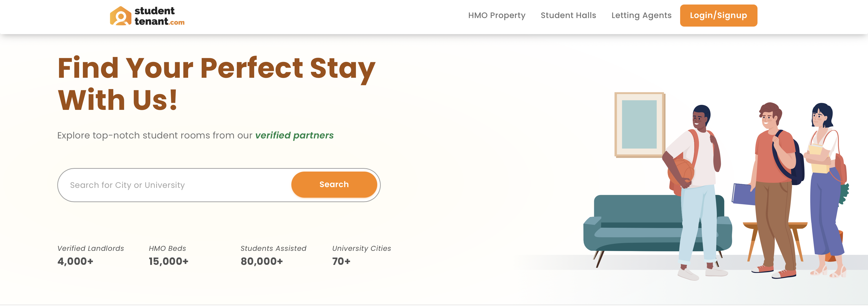Open the Letting Agents nav link
This screenshot has height=306, width=868.
coord(641,16)
